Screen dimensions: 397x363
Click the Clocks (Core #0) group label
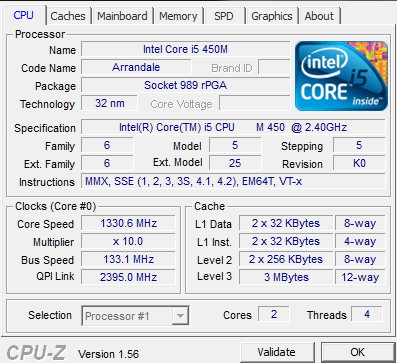pyautogui.click(x=55, y=206)
